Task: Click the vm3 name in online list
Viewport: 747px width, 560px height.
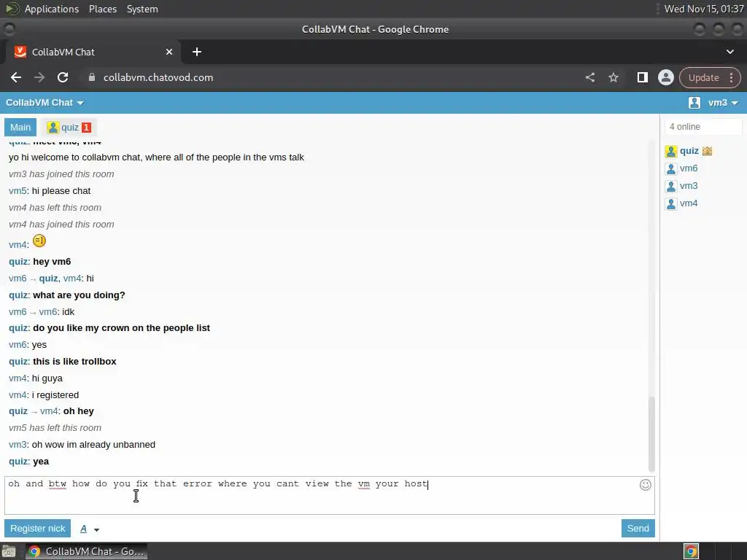Action: click(689, 186)
